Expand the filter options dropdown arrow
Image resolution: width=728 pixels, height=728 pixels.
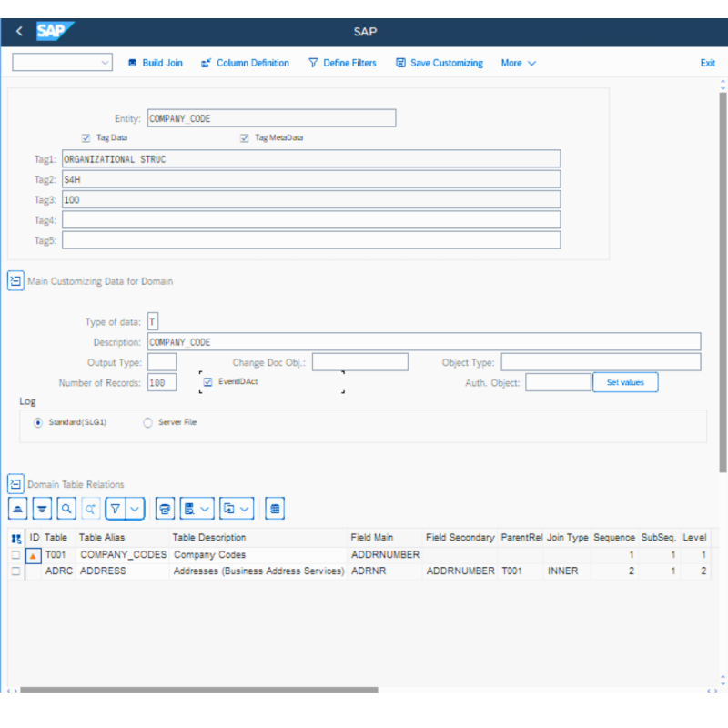click(136, 508)
